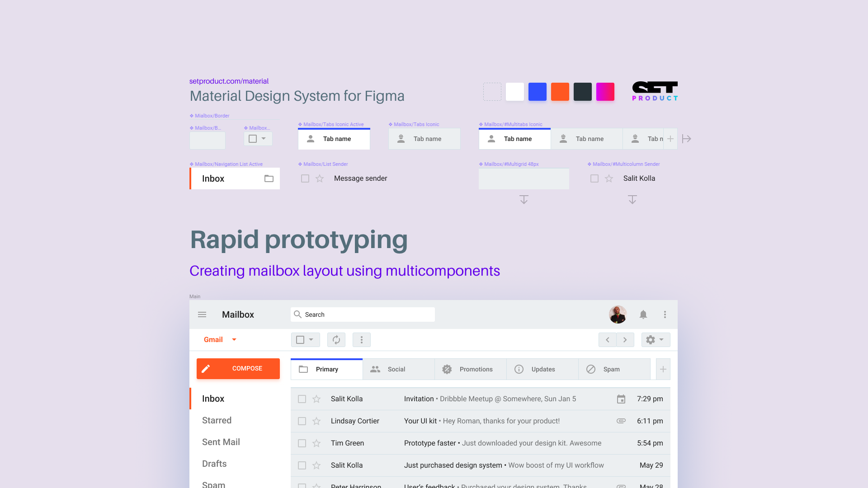Click the blue color swatch in design system

pyautogui.click(x=537, y=92)
